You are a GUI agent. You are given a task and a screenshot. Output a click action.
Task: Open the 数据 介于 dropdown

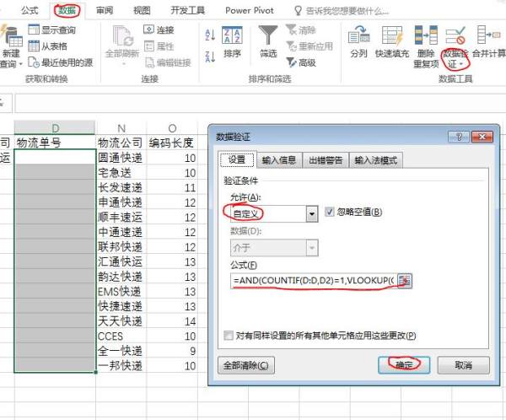(312, 248)
